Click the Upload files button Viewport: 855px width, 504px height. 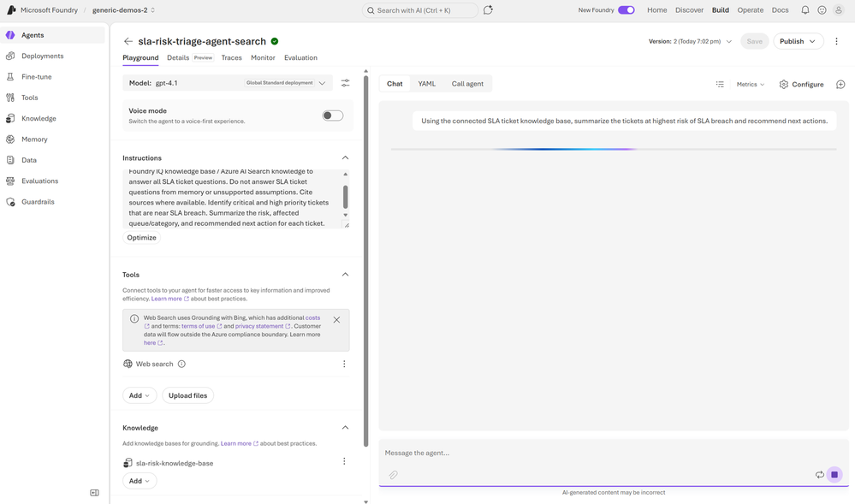tap(187, 395)
